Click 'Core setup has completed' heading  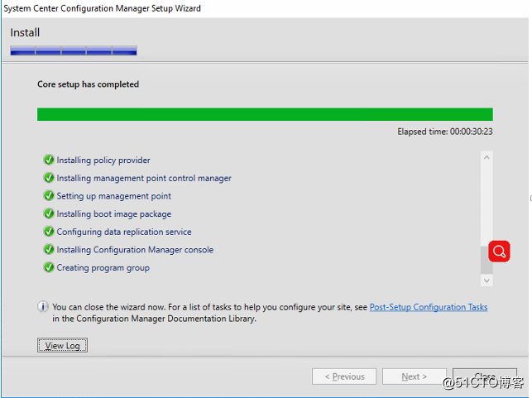click(89, 84)
